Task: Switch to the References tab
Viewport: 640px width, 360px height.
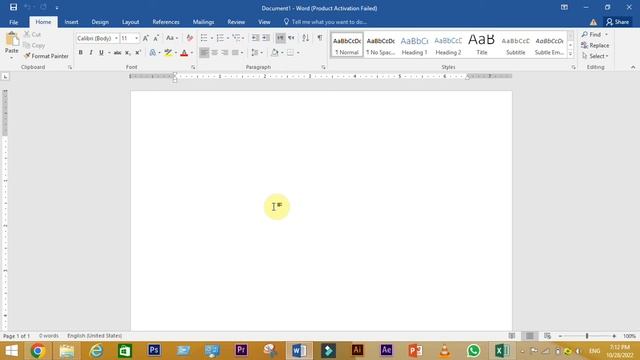Action: click(x=166, y=22)
